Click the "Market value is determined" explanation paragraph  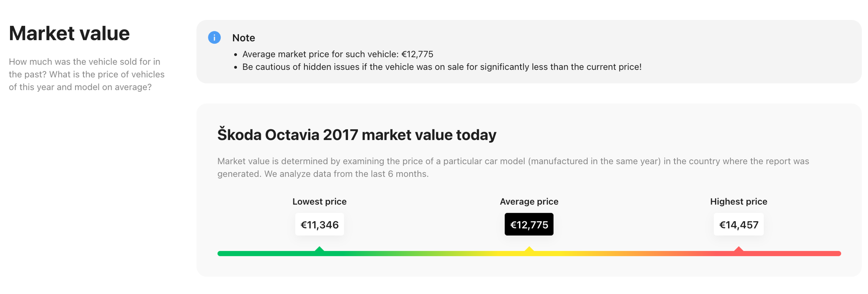click(513, 161)
